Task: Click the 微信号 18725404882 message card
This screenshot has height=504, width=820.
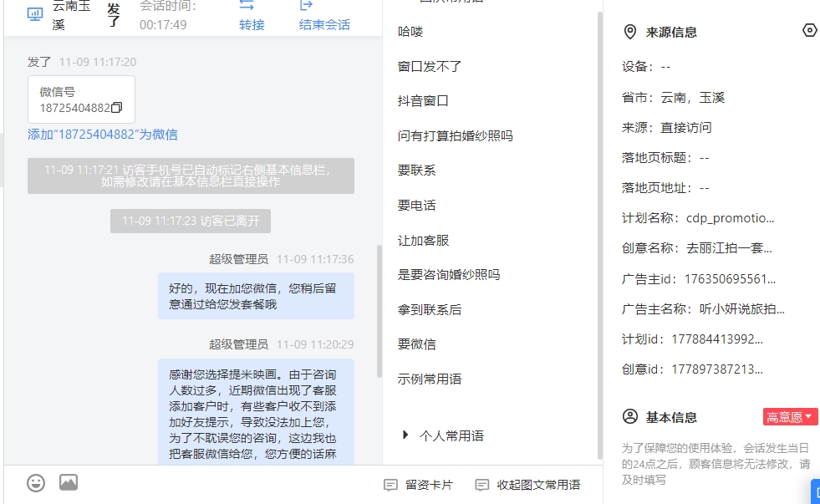Action: pos(82,99)
